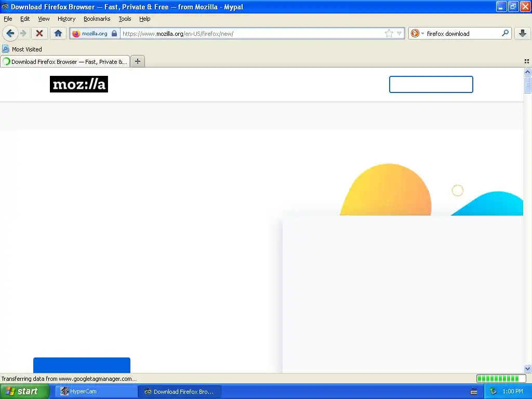Screen dimensions: 532x399
Task: Open the File menu
Action: 8,19
